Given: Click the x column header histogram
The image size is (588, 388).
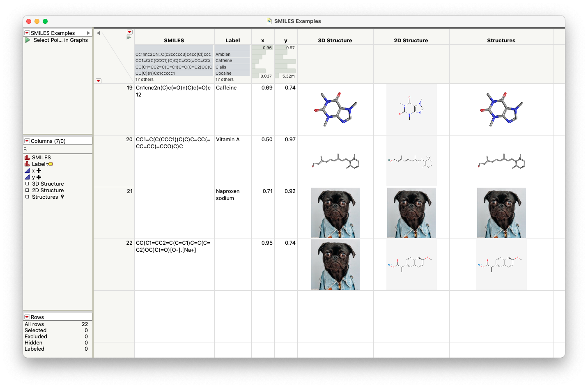Looking at the screenshot, I should point(263,62).
